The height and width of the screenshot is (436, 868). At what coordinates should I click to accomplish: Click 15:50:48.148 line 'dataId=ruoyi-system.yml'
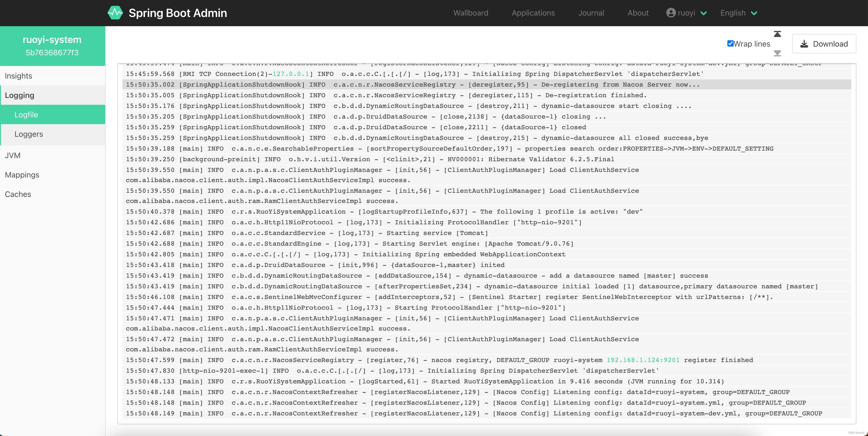(487, 403)
